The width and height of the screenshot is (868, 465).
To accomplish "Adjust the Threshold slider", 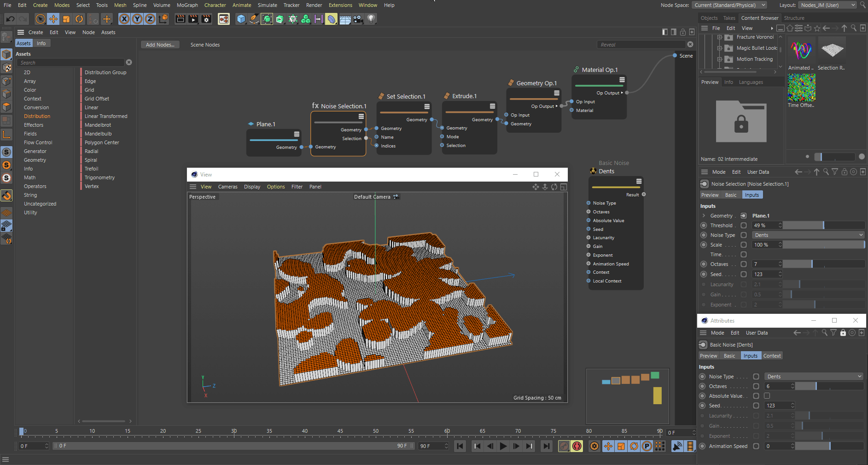I will 823,225.
